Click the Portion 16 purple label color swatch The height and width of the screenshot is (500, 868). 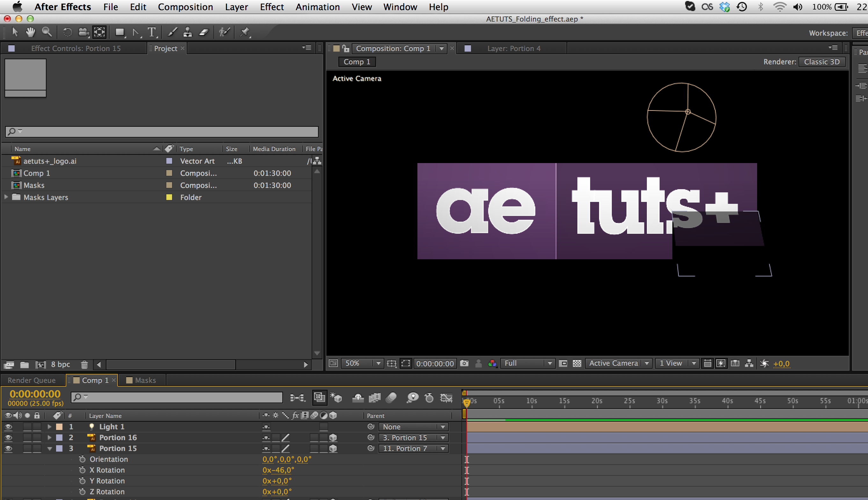click(59, 438)
